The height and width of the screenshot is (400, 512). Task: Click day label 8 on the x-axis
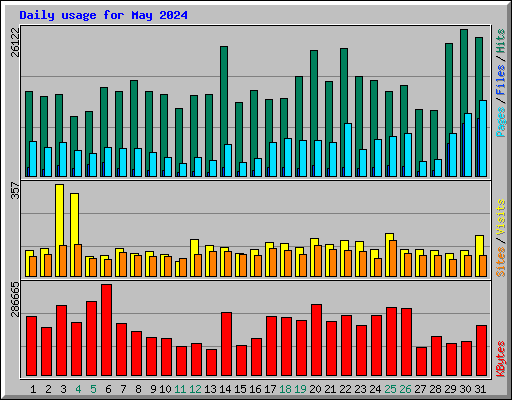pyautogui.click(x=138, y=389)
